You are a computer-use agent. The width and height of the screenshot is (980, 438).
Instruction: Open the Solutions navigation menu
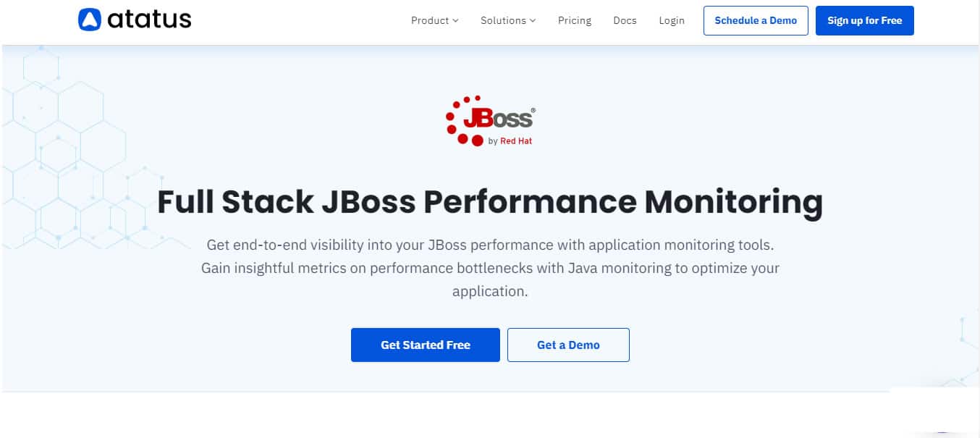pos(503,20)
